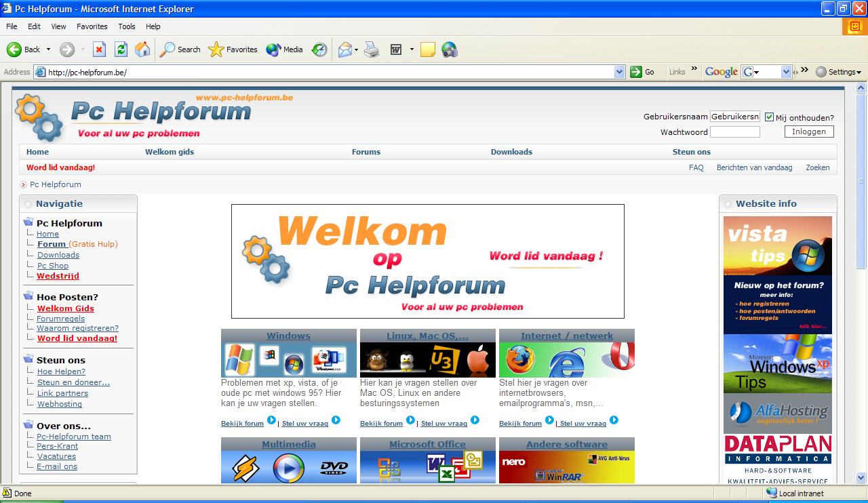The height and width of the screenshot is (503, 868).
Task: Click the Wachtwoord password field
Action: (x=735, y=132)
